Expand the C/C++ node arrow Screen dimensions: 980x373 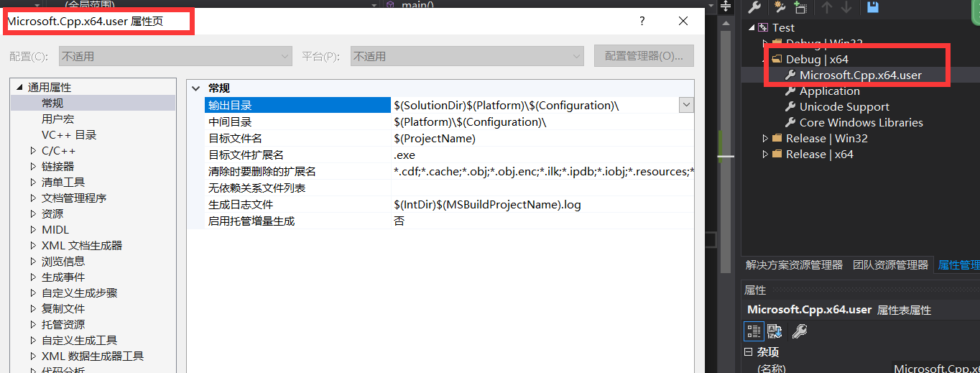(33, 151)
